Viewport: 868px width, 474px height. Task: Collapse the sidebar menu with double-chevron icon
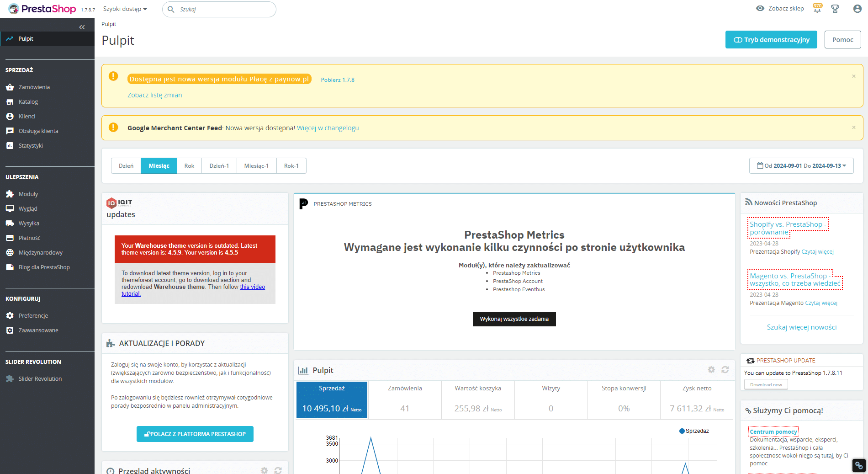(82, 27)
